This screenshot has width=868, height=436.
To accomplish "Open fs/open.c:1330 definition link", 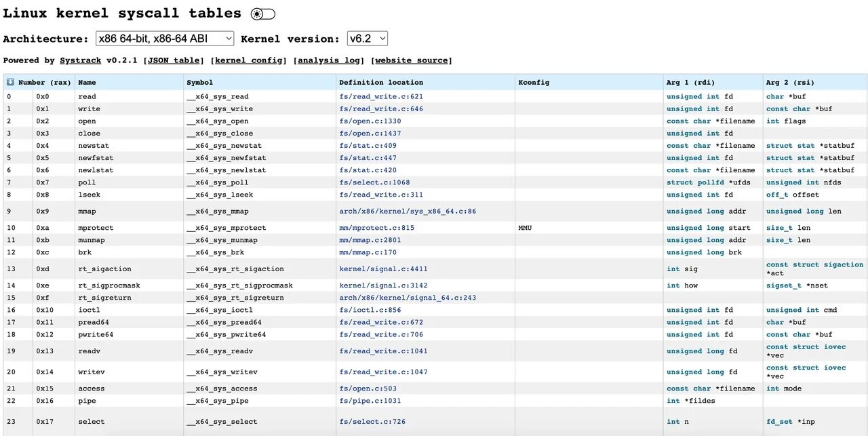I will point(370,121).
